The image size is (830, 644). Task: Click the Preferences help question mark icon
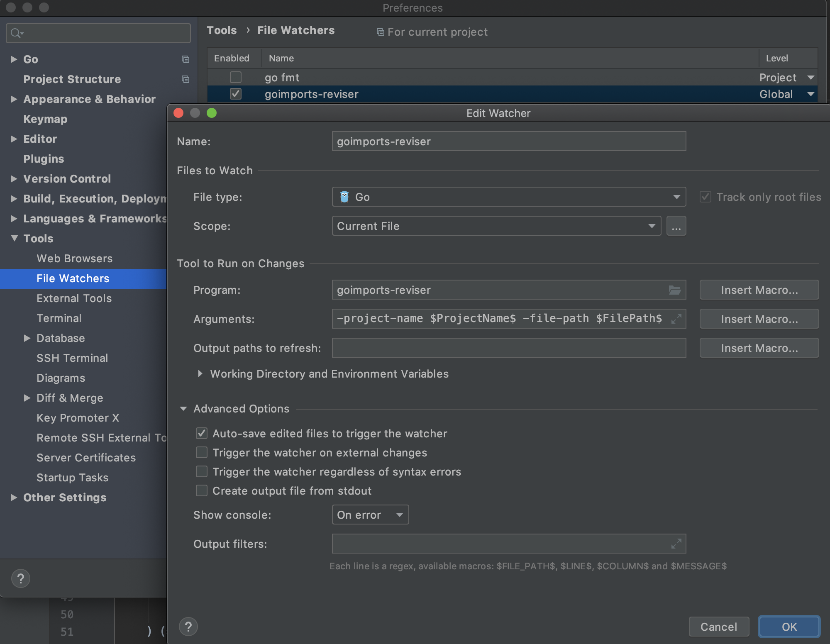click(x=20, y=578)
